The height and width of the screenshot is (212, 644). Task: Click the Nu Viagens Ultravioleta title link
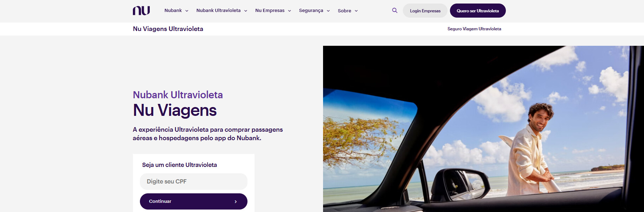pyautogui.click(x=168, y=29)
